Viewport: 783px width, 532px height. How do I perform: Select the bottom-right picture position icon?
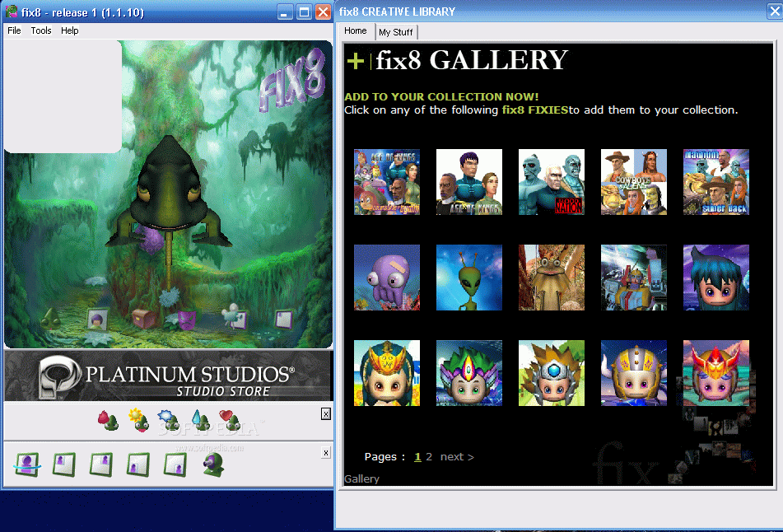coord(175,464)
